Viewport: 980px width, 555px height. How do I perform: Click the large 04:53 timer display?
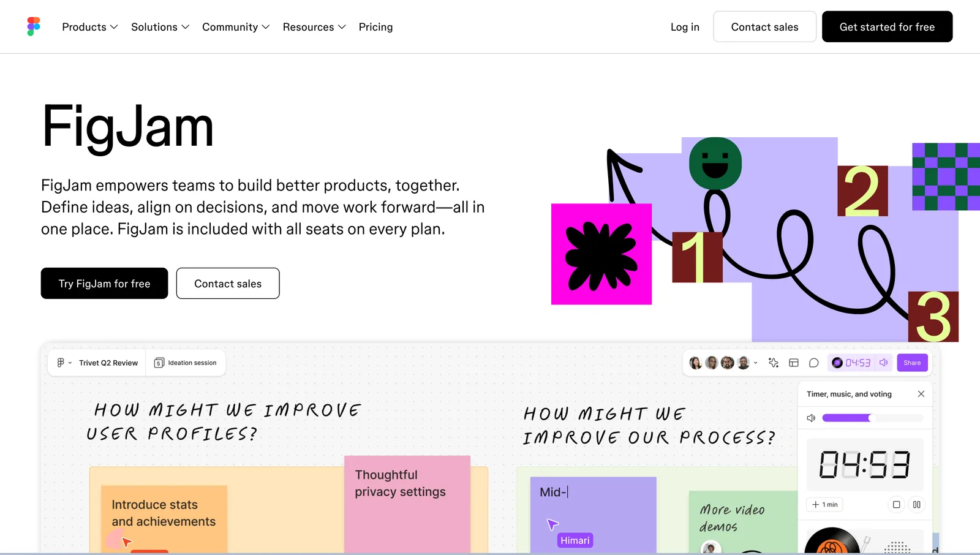tap(864, 464)
